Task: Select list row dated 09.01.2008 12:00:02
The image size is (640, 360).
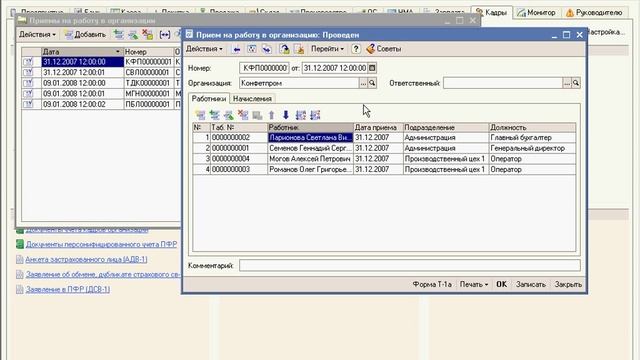Action: click(101, 104)
